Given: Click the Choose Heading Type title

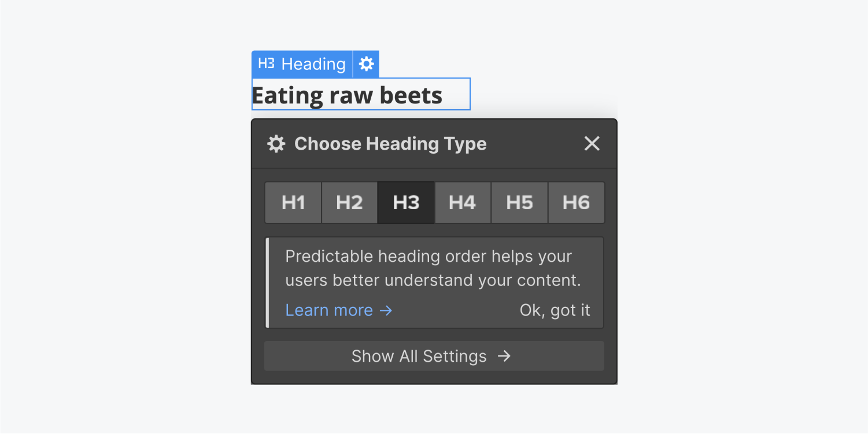Looking at the screenshot, I should [390, 143].
